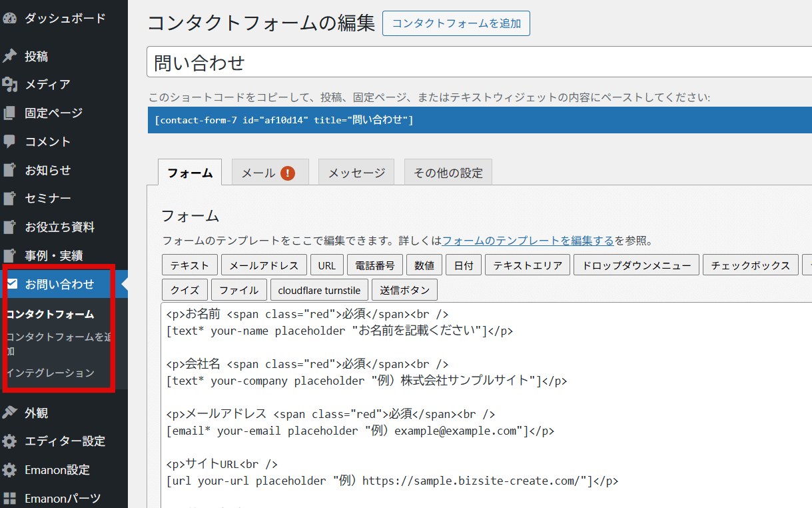Select the フォーム tab
Viewport: 812px width, 508px height.
click(x=190, y=173)
